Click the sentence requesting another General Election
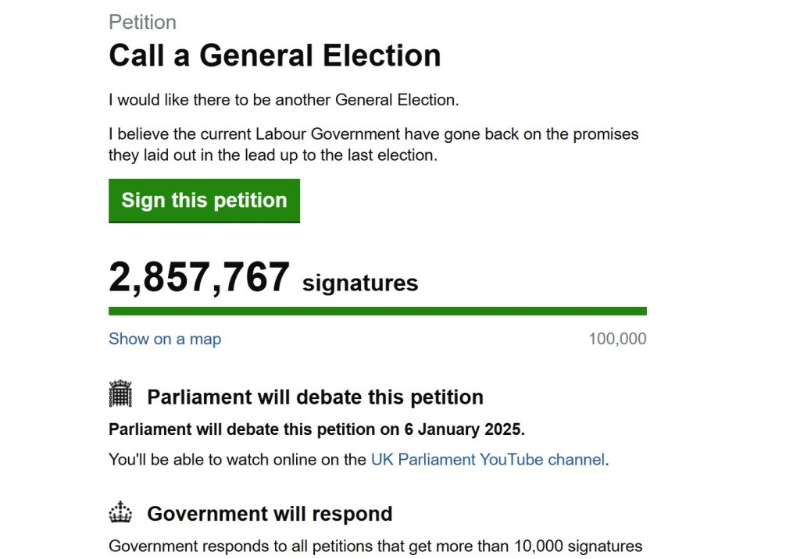The width and height of the screenshot is (800, 559). click(x=283, y=100)
